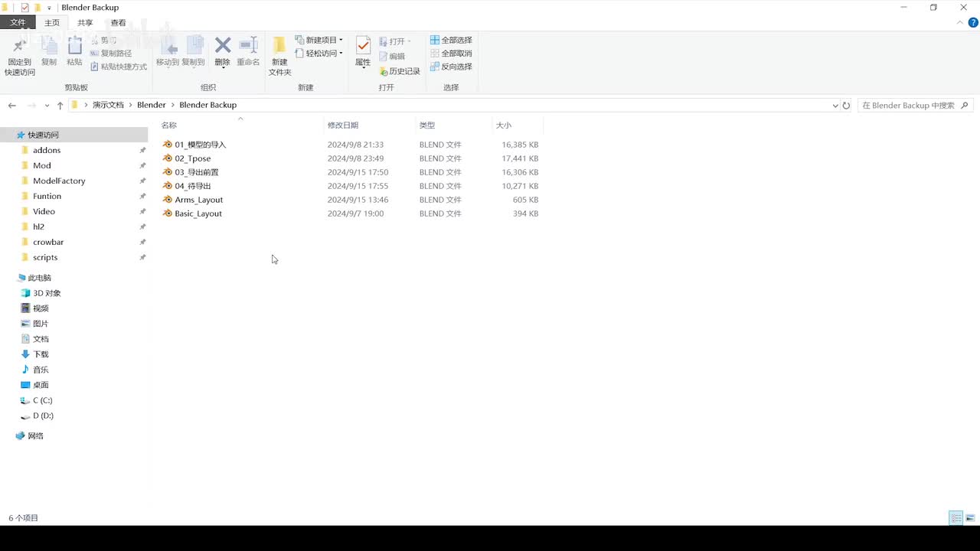The height and width of the screenshot is (551, 980).
Task: Open the 打开 dropdown arrow
Action: [x=409, y=41]
